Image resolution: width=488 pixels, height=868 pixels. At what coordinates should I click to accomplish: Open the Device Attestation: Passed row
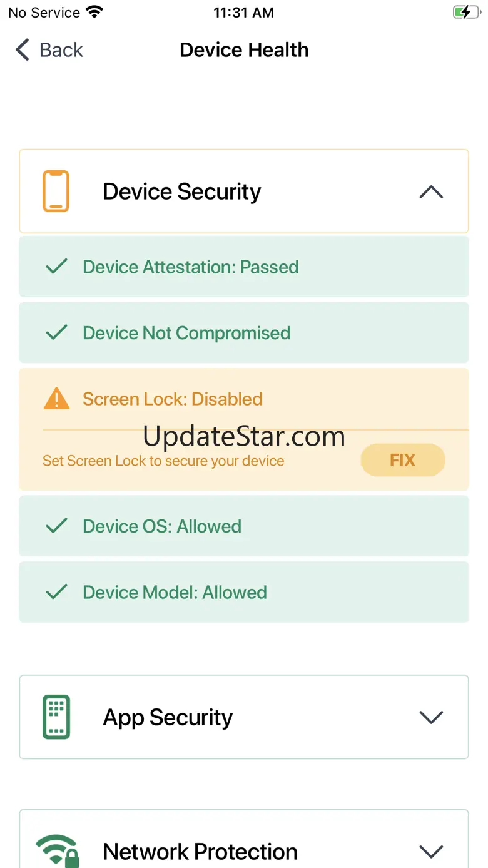(x=190, y=267)
